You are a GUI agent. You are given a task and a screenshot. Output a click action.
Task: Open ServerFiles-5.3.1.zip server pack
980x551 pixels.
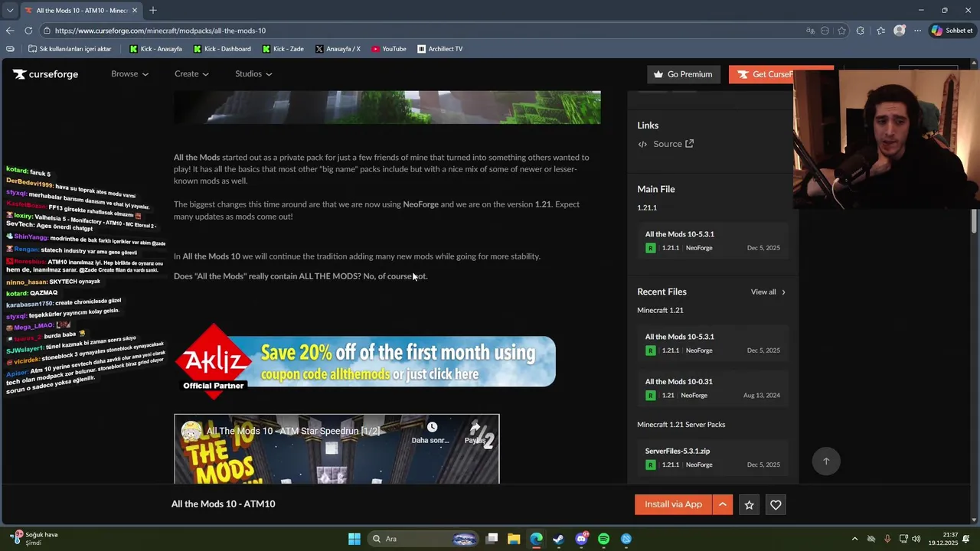(713, 458)
